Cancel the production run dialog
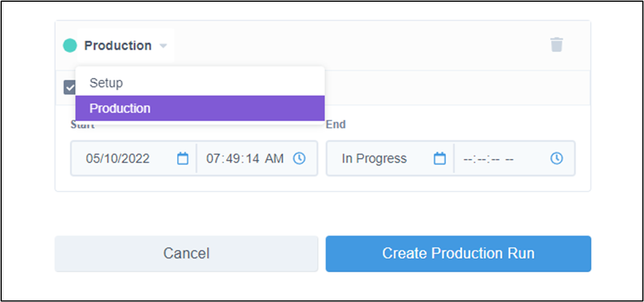644x302 pixels. point(186,253)
